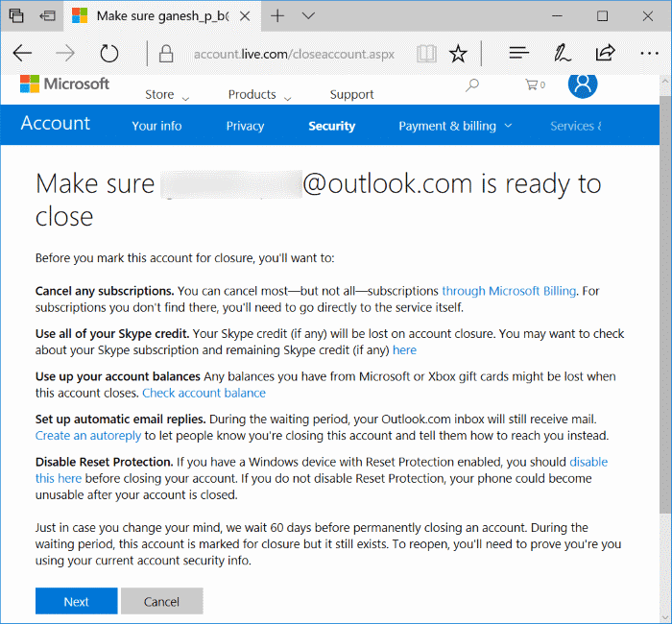Click the Share icon in toolbar

(605, 53)
